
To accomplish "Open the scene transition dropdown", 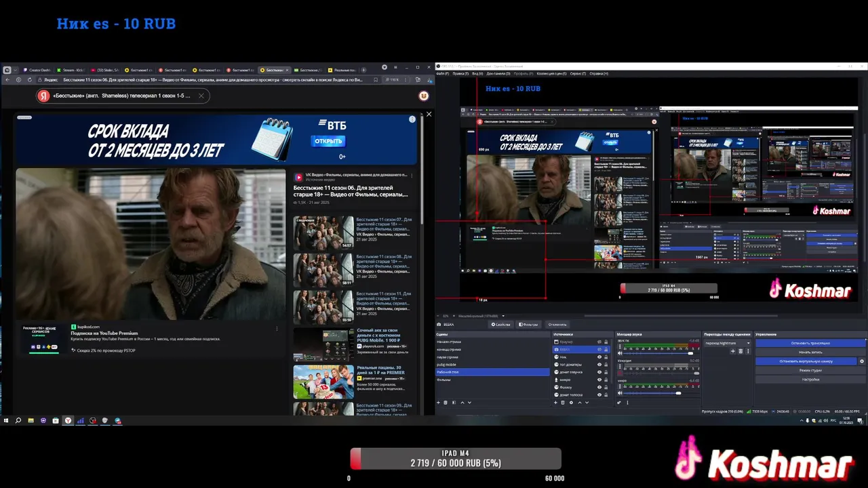I will tap(727, 343).
